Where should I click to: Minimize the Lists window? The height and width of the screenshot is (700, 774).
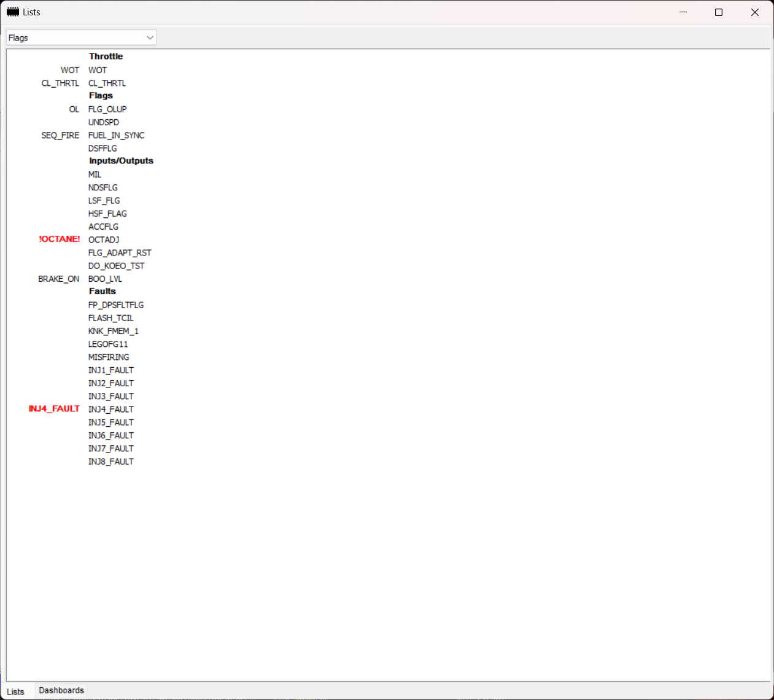(x=683, y=12)
